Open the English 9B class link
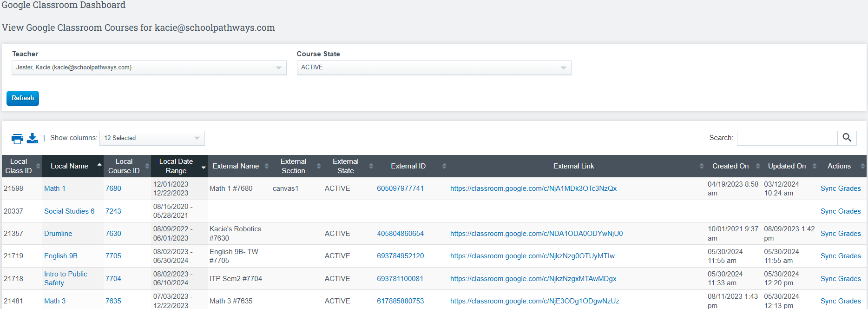 point(61,256)
